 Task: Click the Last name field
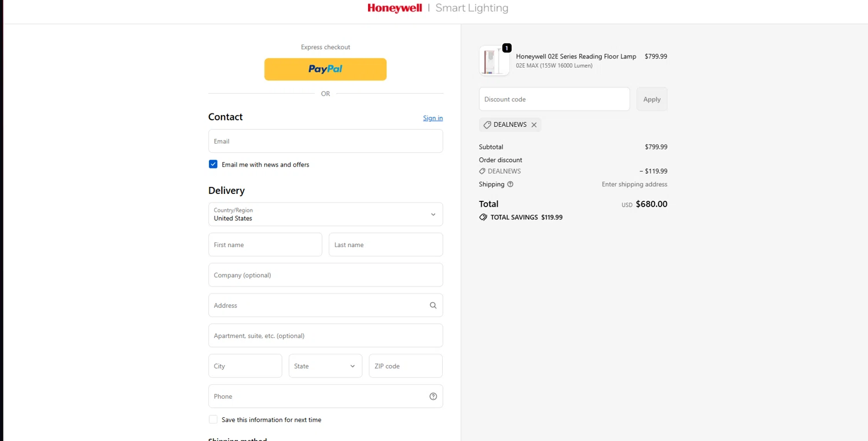pos(386,245)
